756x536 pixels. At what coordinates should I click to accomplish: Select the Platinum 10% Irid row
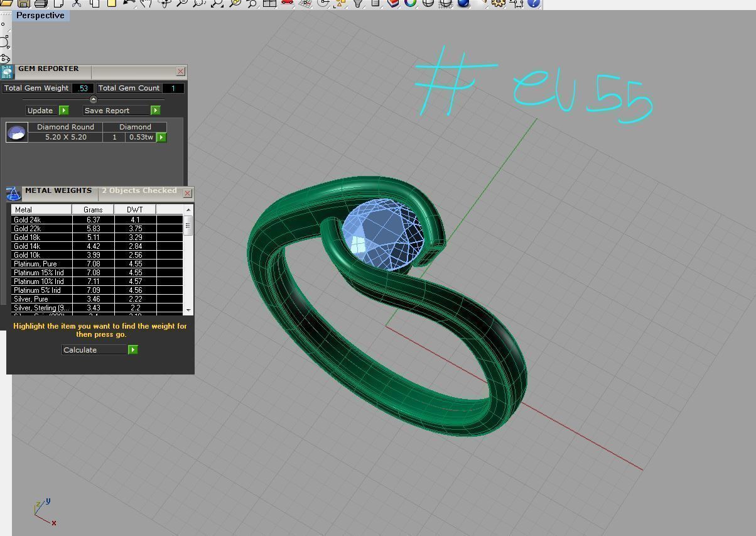97,282
